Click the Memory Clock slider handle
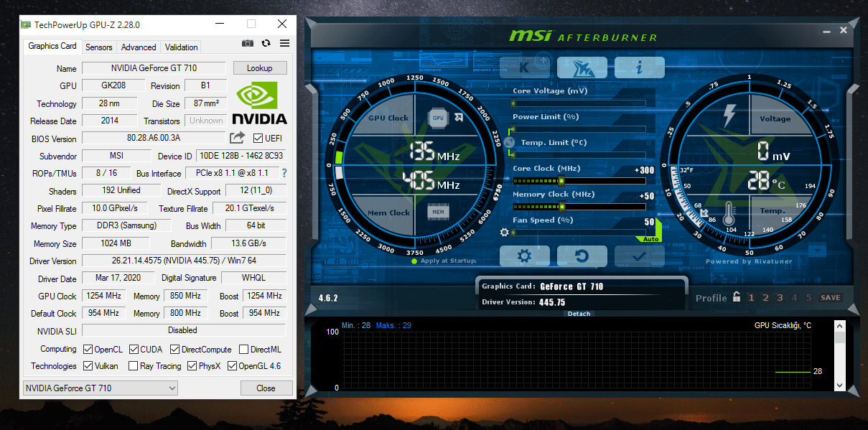This screenshot has width=868, height=430. click(561, 207)
